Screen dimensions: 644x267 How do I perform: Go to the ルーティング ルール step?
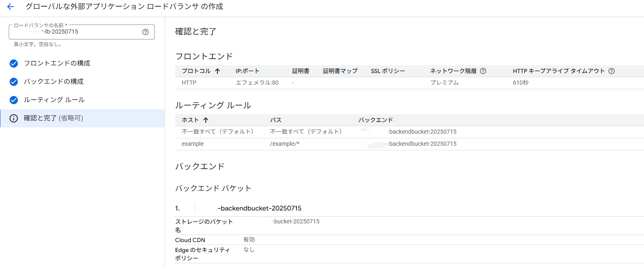[x=54, y=100]
